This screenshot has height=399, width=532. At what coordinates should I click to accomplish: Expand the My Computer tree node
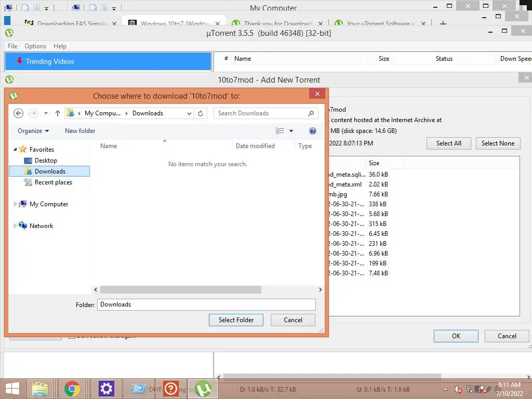tap(15, 204)
